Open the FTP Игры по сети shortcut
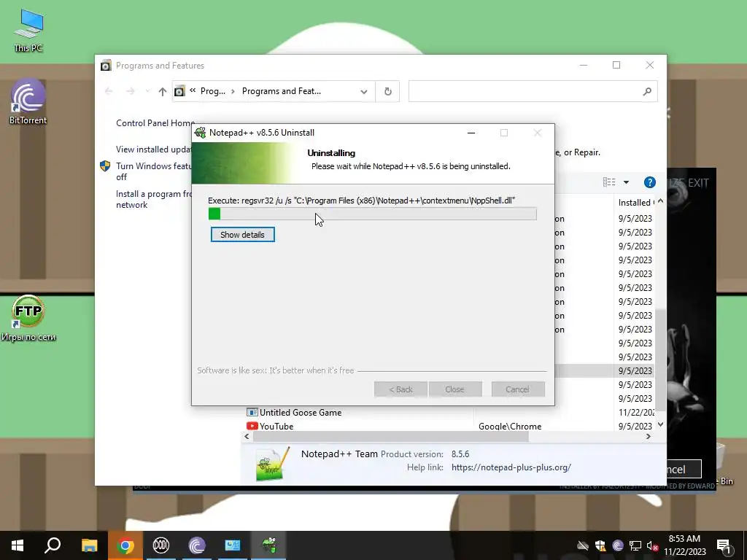This screenshot has height=560, width=747. click(x=28, y=318)
